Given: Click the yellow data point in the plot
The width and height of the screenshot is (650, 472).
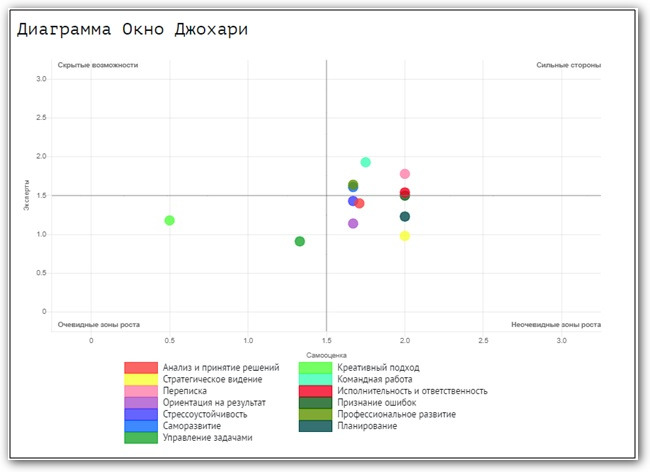Looking at the screenshot, I should [x=405, y=236].
